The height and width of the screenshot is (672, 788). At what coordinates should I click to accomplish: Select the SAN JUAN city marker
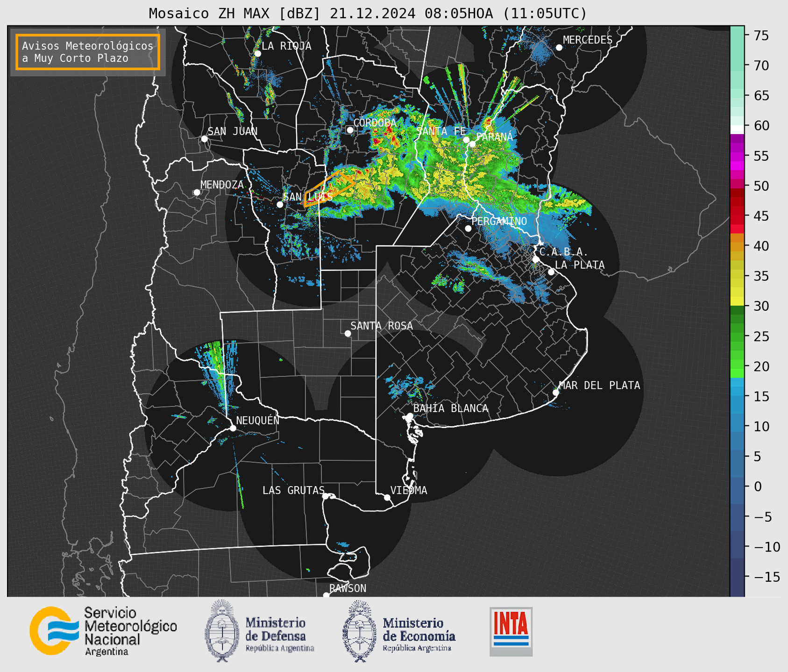[204, 139]
